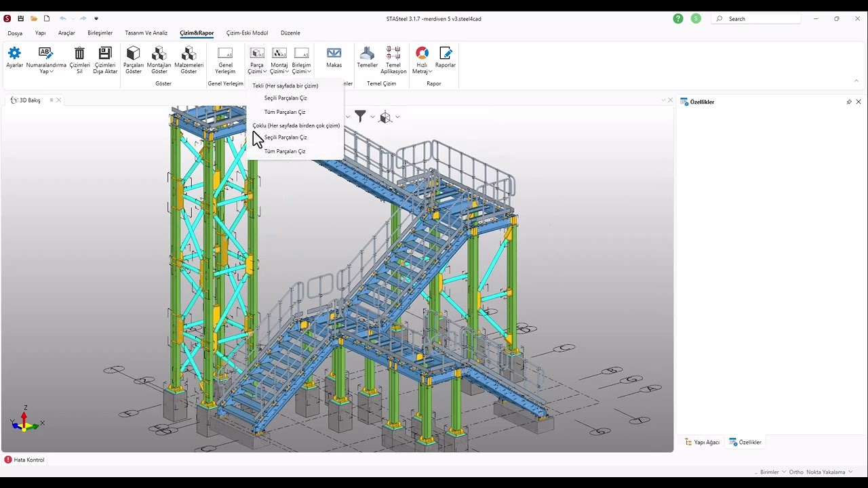Click the Temel Aplikasyon icon
This screenshot has width=868, height=488.
(393, 54)
